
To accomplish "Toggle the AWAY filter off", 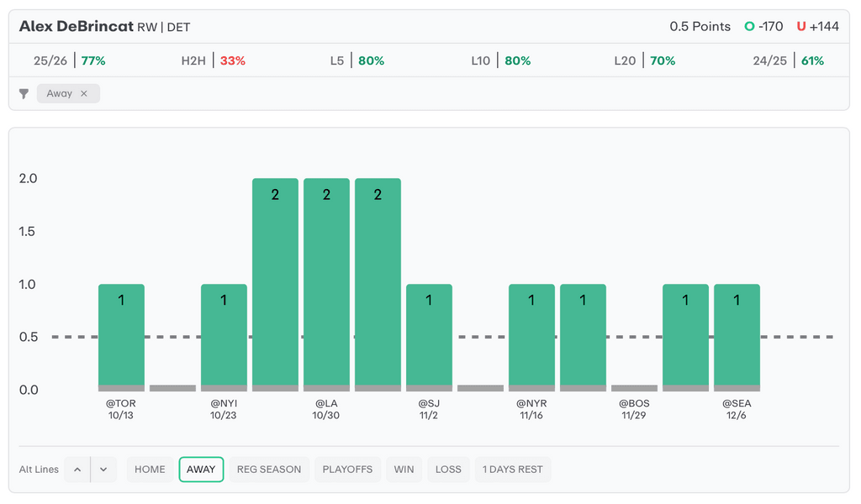I will click(201, 470).
